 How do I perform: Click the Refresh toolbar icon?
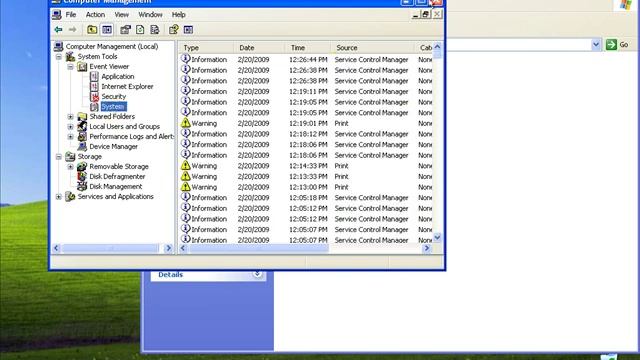[x=140, y=29]
